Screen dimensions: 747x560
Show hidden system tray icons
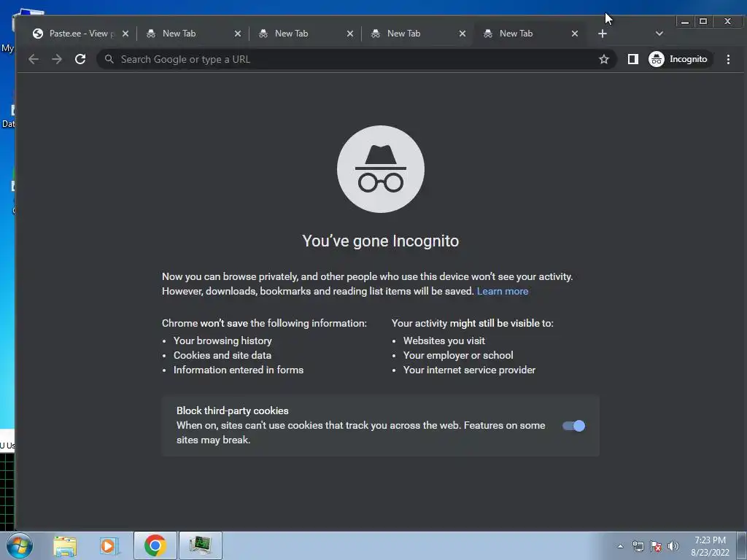(x=620, y=546)
